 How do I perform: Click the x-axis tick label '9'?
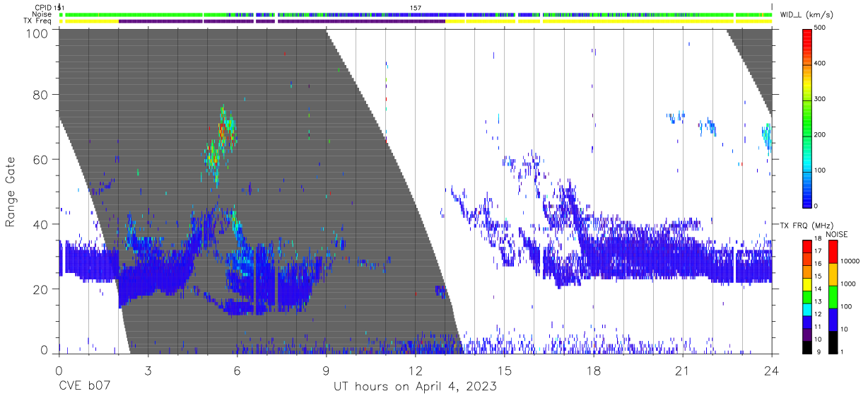[x=326, y=371]
